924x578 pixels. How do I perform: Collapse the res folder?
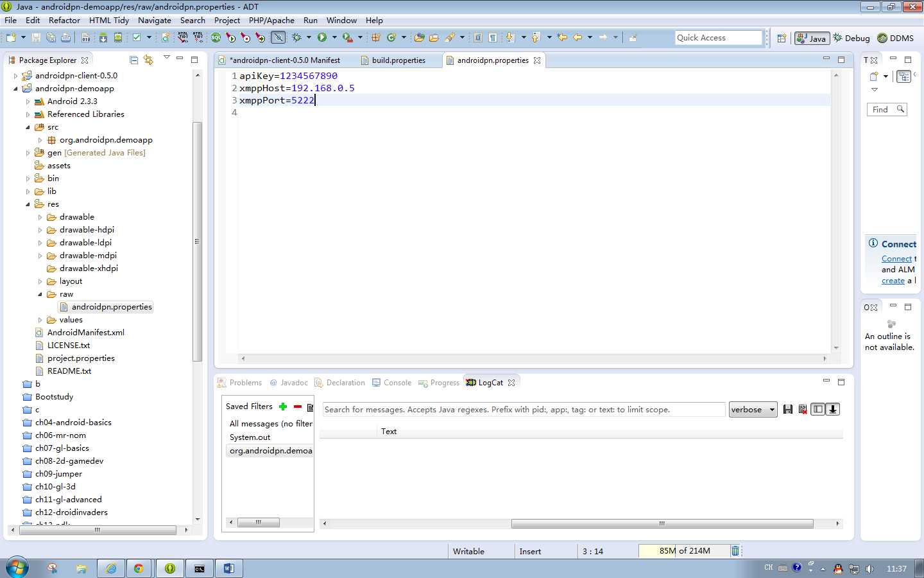click(28, 204)
